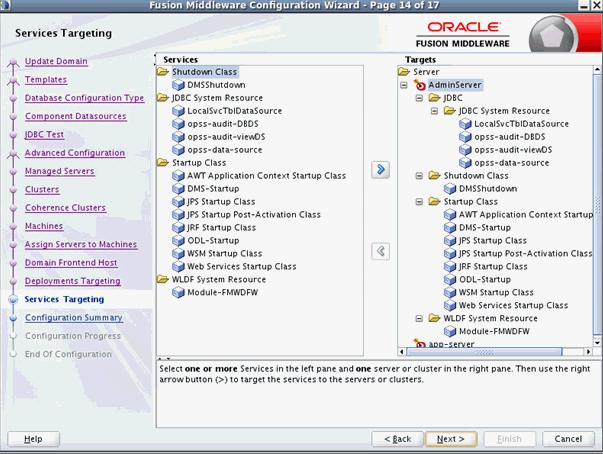Go to the Clusters step
The image size is (603, 454).
pyautogui.click(x=42, y=190)
